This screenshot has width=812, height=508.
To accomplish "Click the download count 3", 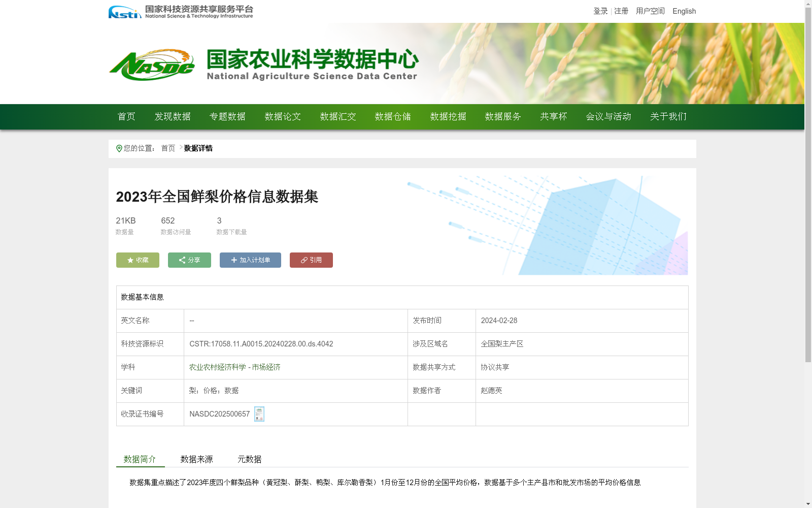I will [219, 220].
